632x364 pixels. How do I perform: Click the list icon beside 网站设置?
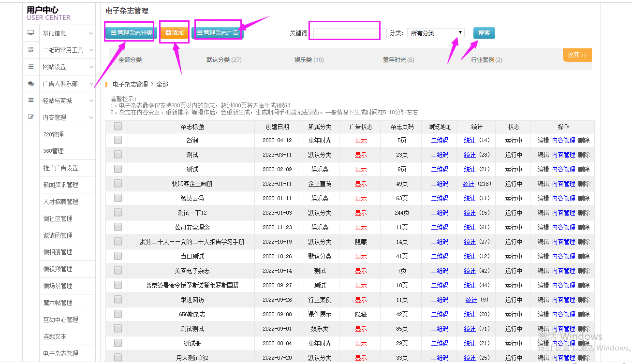click(x=31, y=67)
